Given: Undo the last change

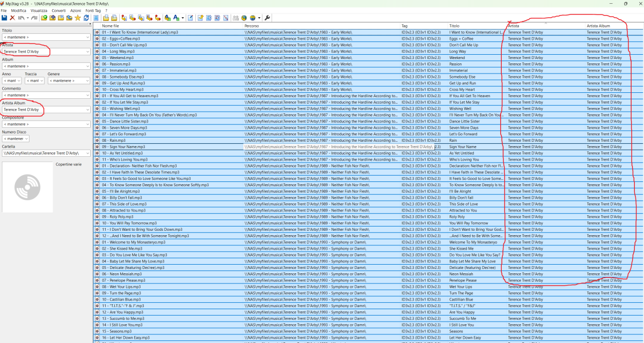Looking at the screenshot, I should point(21,18).
